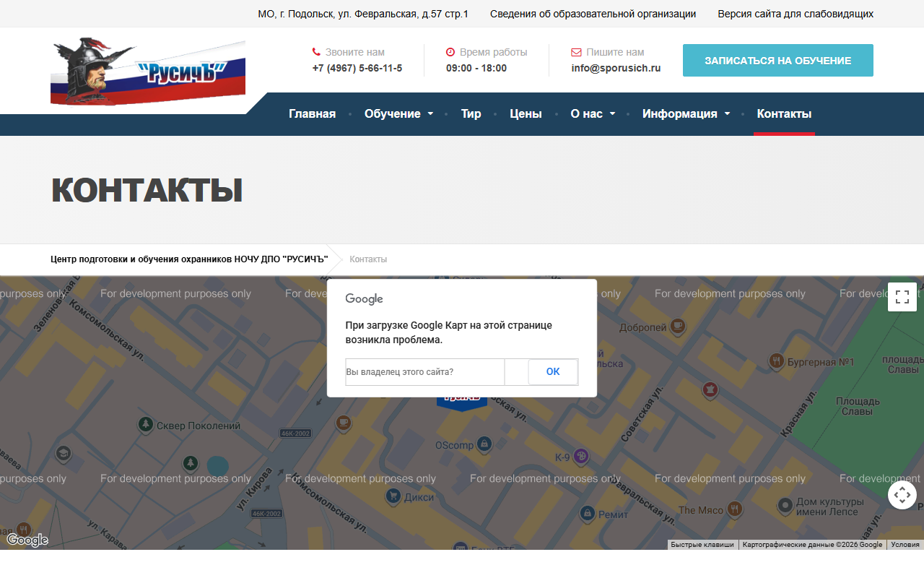Viewport: 924px width, 578px height.
Task: Click the 'Вы владелец этого сайта?' link
Action: point(400,372)
